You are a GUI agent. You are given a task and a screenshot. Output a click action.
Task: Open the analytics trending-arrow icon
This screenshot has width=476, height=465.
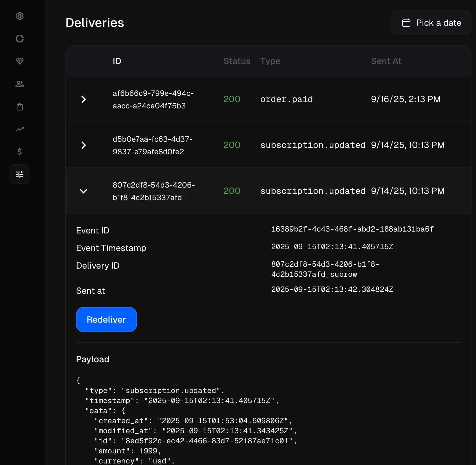click(x=19, y=129)
